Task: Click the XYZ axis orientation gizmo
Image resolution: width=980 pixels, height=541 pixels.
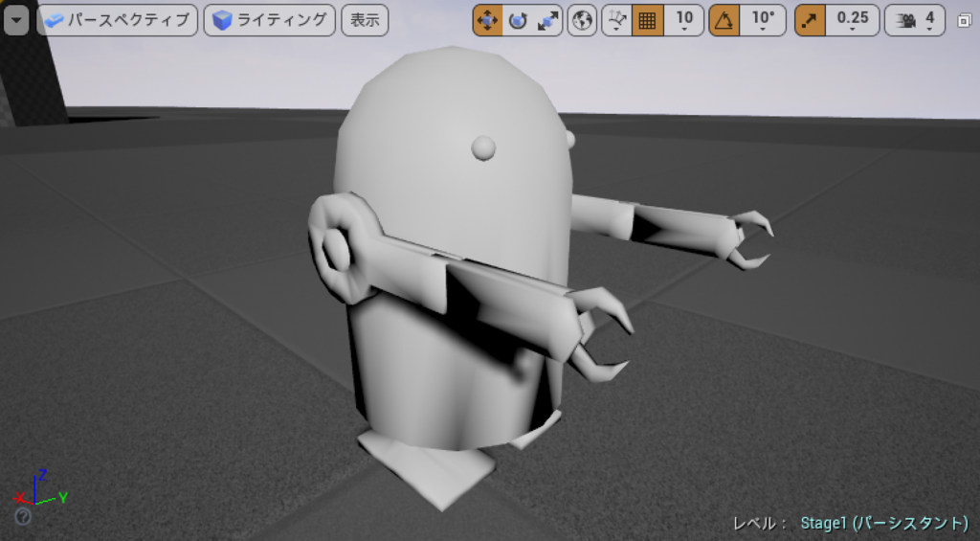Action: click(x=38, y=489)
